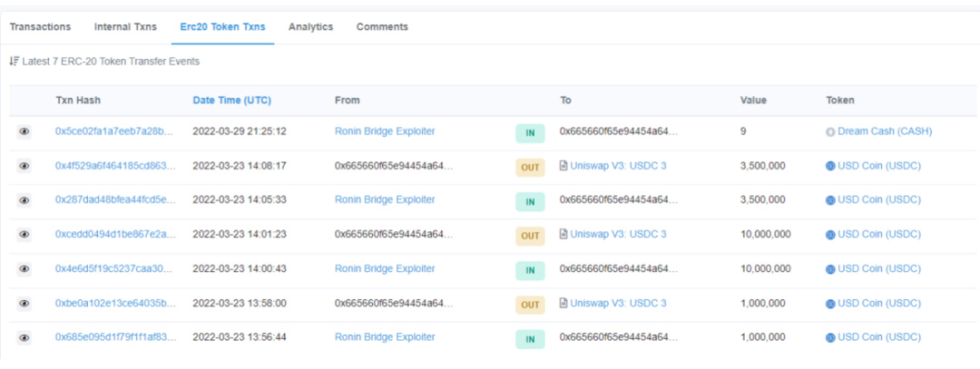Toggle Date Time (UTC) column header format
Image resolution: width=980 pixels, height=369 pixels.
click(x=231, y=100)
